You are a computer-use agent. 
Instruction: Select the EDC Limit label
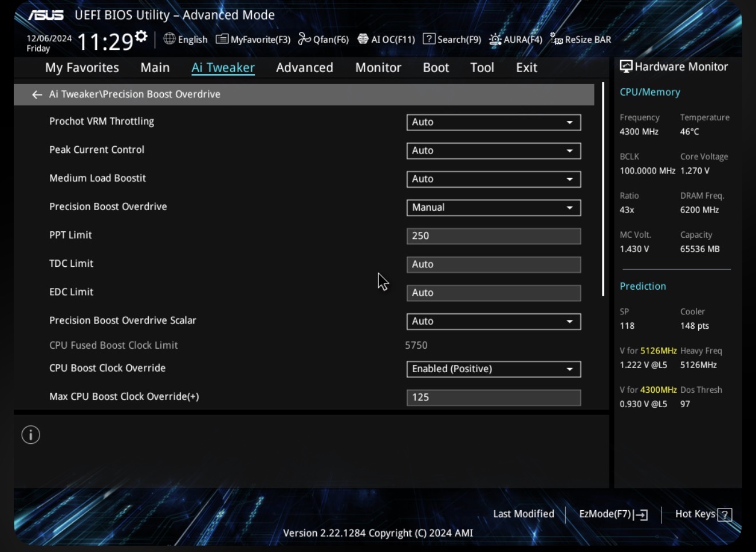pyautogui.click(x=71, y=292)
